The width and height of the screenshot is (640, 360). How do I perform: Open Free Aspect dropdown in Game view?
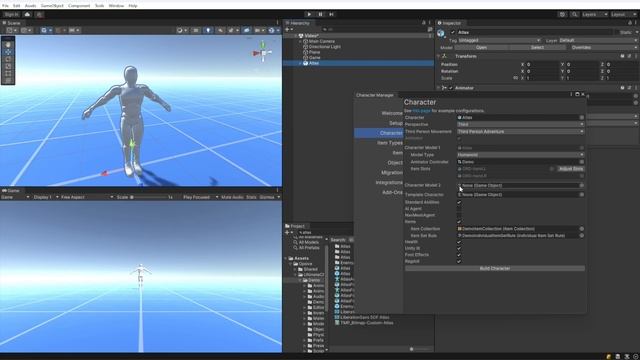point(87,197)
